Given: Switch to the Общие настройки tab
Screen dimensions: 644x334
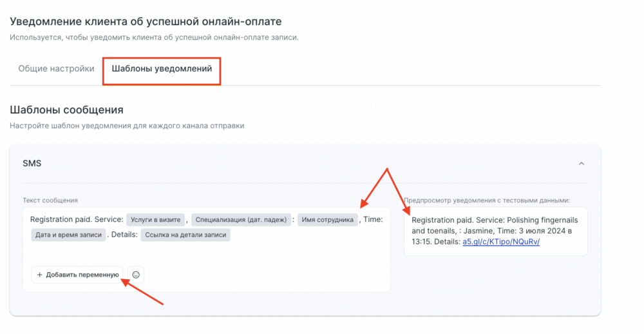Looking at the screenshot, I should click(x=56, y=69).
